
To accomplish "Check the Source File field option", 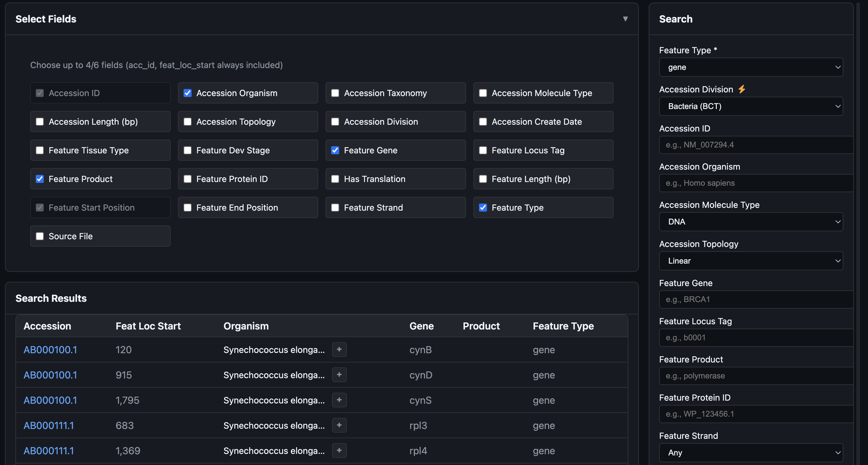I will coord(40,236).
